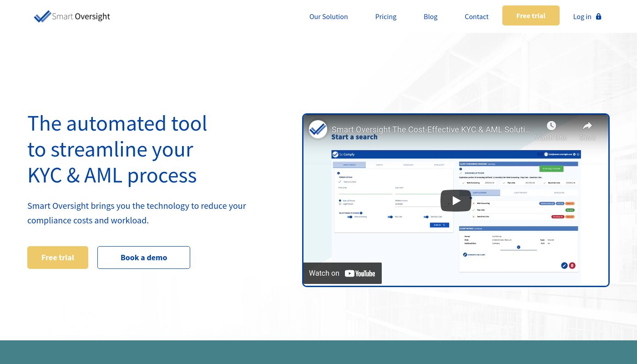This screenshot has height=364, width=637.
Task: Click the lock icon beside Log in
Action: click(598, 16)
